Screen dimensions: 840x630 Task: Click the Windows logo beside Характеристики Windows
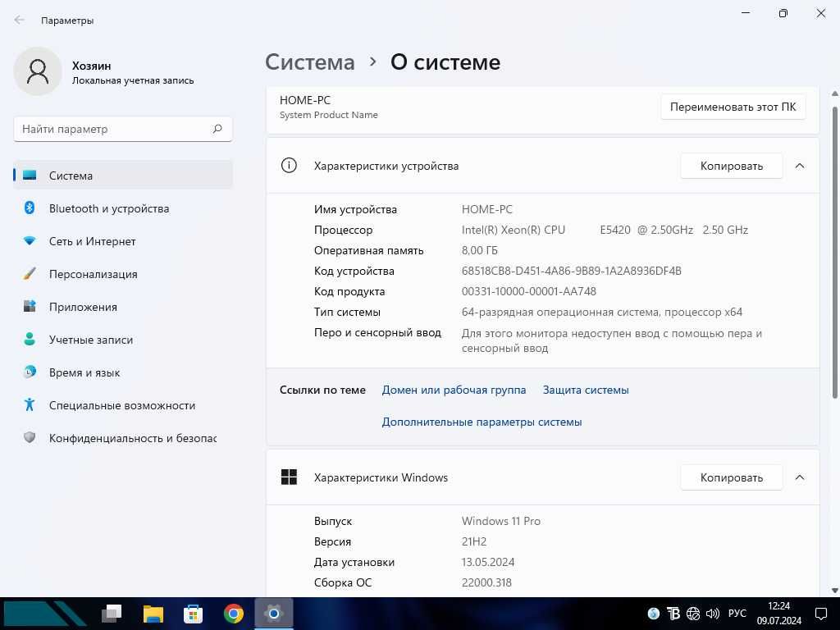(289, 477)
